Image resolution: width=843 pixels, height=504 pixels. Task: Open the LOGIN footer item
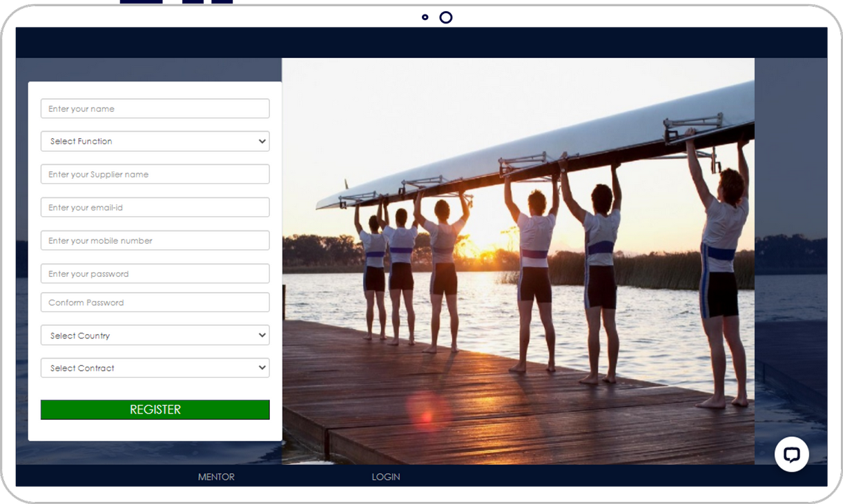[x=386, y=477]
